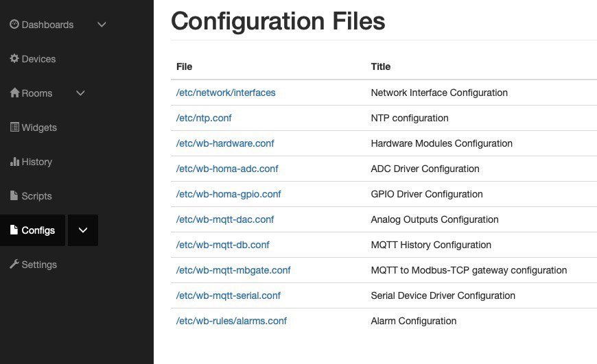Open /etc/wb-mqtt-mbgate.conf link
Image resolution: width=597 pixels, height=364 pixels.
[233, 270]
